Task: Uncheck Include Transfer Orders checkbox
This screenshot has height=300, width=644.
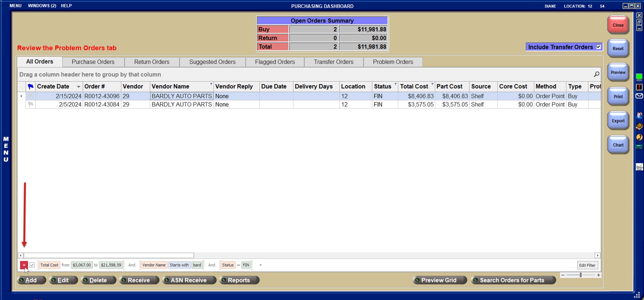Action: [598, 47]
